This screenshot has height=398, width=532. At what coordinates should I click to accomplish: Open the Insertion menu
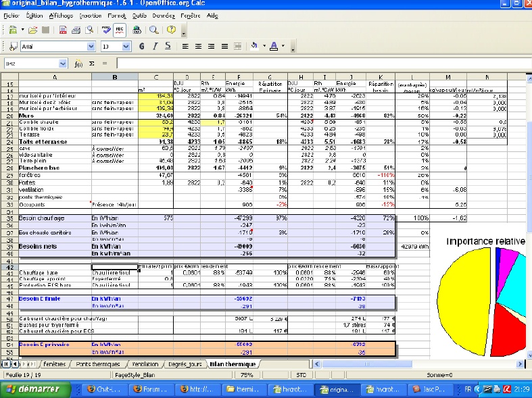click(x=90, y=14)
